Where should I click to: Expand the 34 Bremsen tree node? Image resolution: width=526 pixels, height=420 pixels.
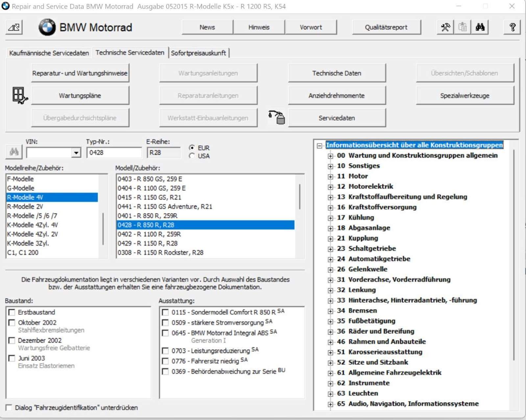[330, 311]
